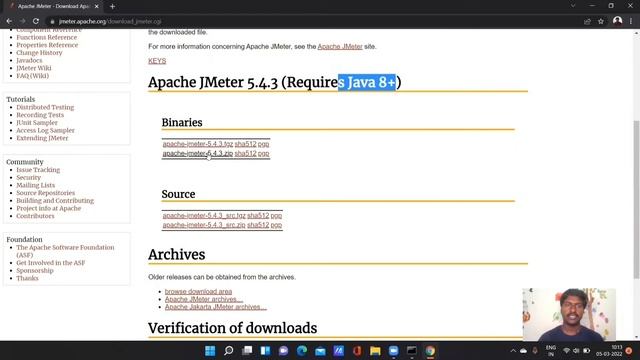This screenshot has height=360, width=640.
Task: Launch Microsoft Edge from taskbar
Action: pyautogui.click(x=302, y=351)
